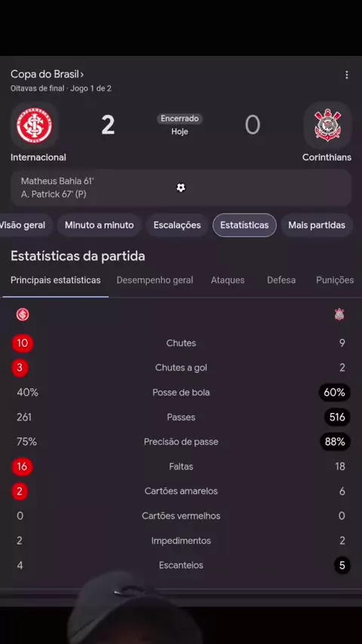
Task: Tap small Corinthians logo above stats
Action: pos(339,314)
